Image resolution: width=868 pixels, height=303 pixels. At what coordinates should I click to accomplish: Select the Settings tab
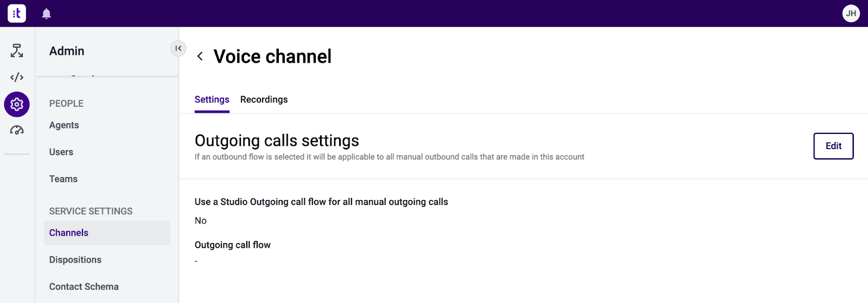point(212,100)
